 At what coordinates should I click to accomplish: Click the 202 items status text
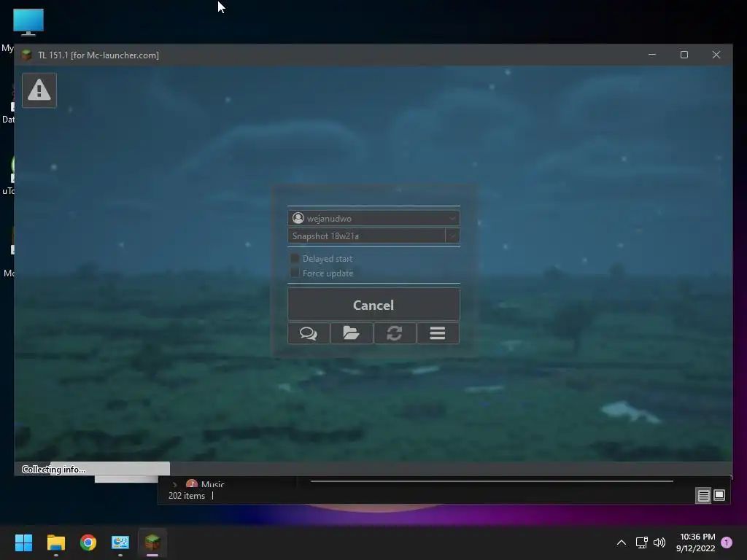tap(187, 496)
